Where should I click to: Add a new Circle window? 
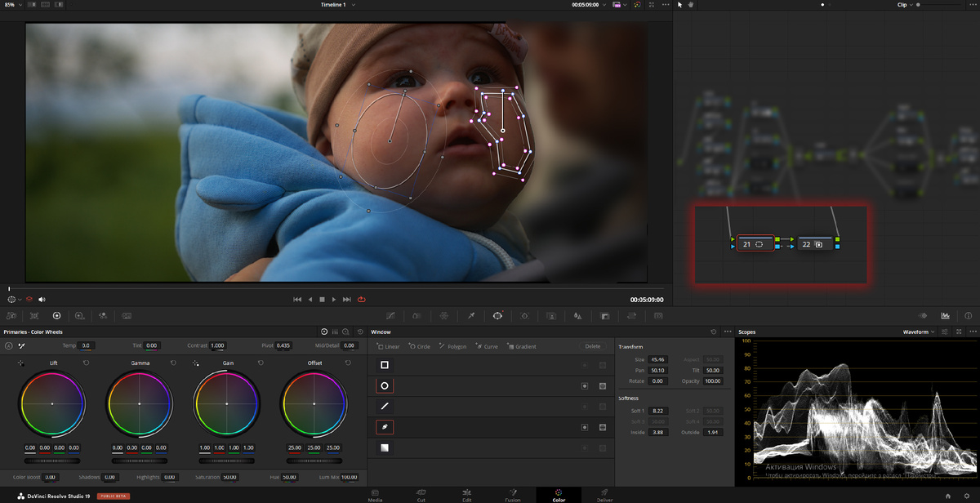pos(420,346)
